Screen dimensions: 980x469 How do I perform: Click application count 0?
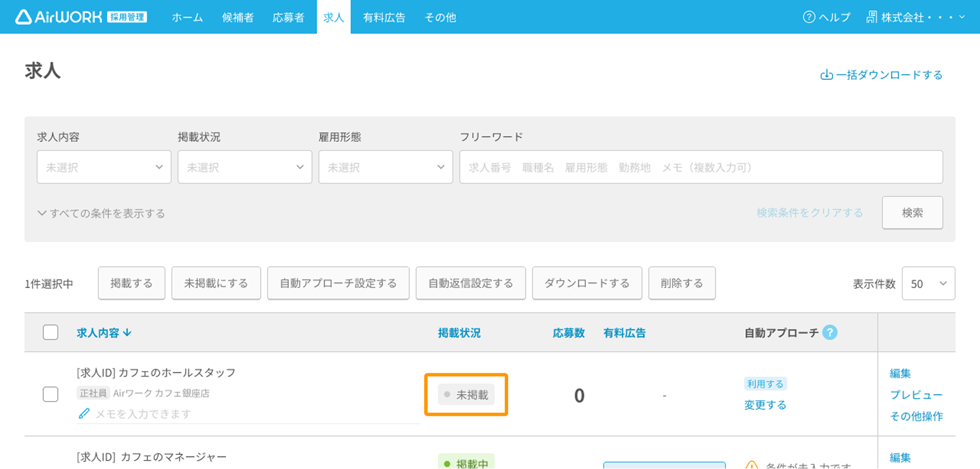579,395
